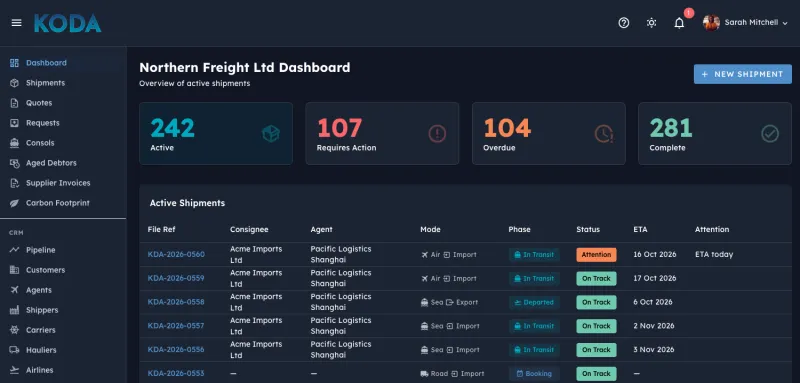Click the Consignee column header
Image resolution: width=800 pixels, height=383 pixels.
249,229
